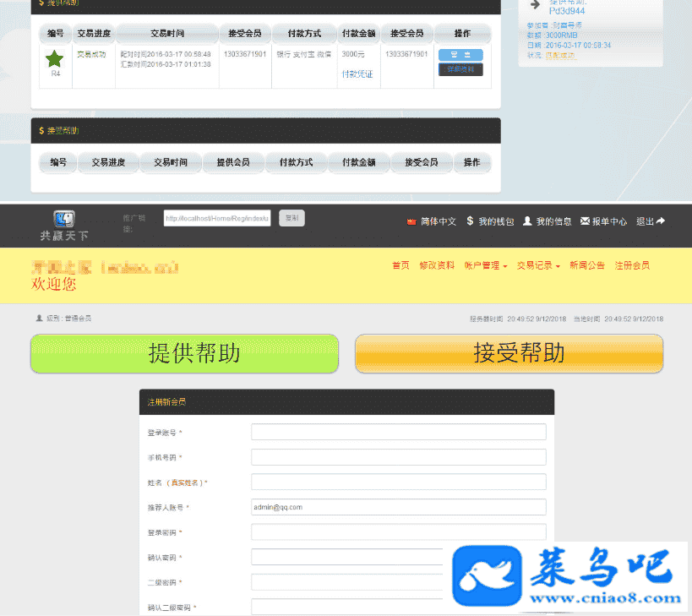
Task: Click 银行 支付宝 微信 payment method cell
Action: point(303,54)
